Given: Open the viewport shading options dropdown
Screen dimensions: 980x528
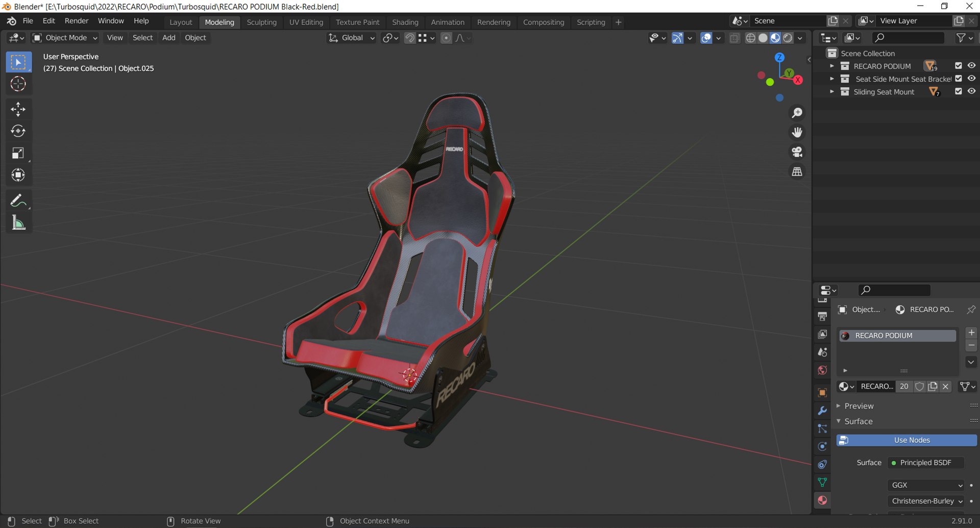Looking at the screenshot, I should [800, 38].
